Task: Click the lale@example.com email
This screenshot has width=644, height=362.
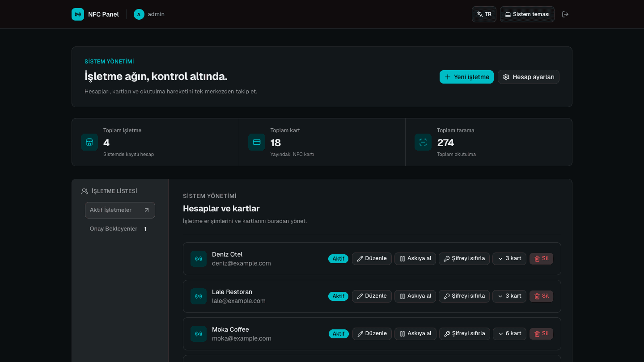Action: [x=239, y=301]
